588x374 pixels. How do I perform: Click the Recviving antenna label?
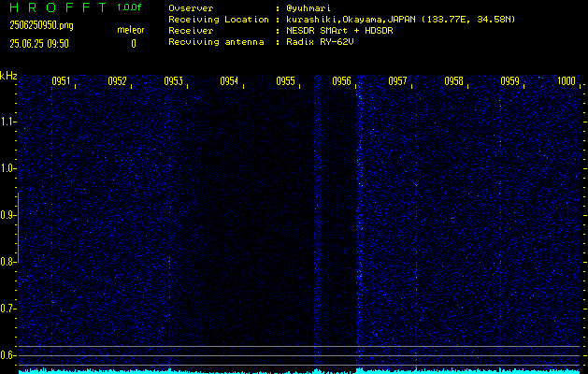(216, 42)
